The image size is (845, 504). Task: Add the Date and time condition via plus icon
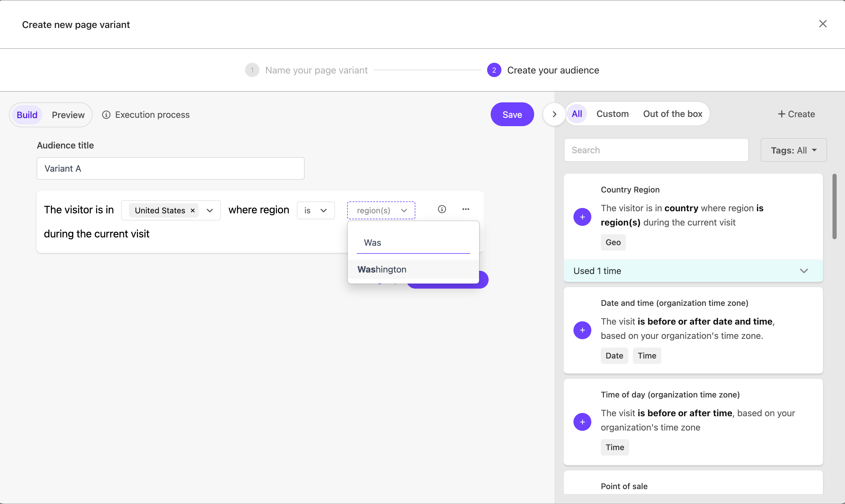coord(582,330)
